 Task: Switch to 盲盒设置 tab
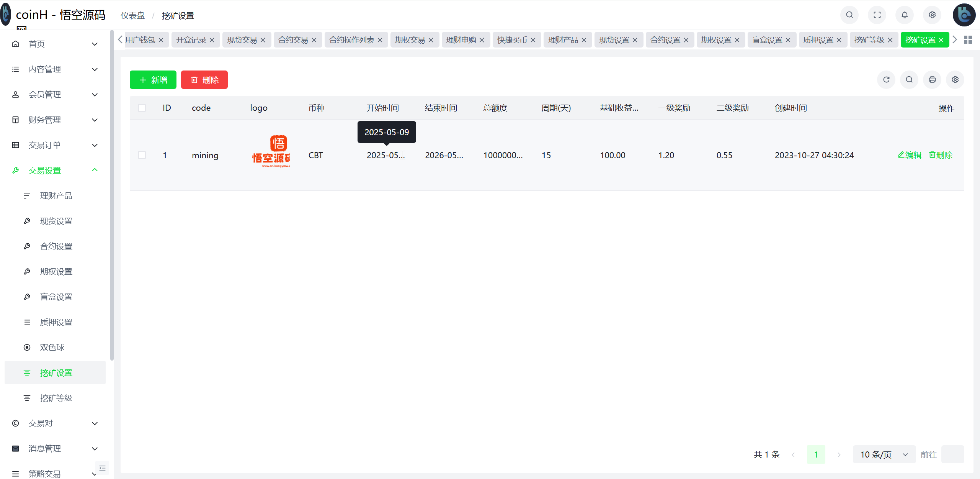[x=767, y=40]
